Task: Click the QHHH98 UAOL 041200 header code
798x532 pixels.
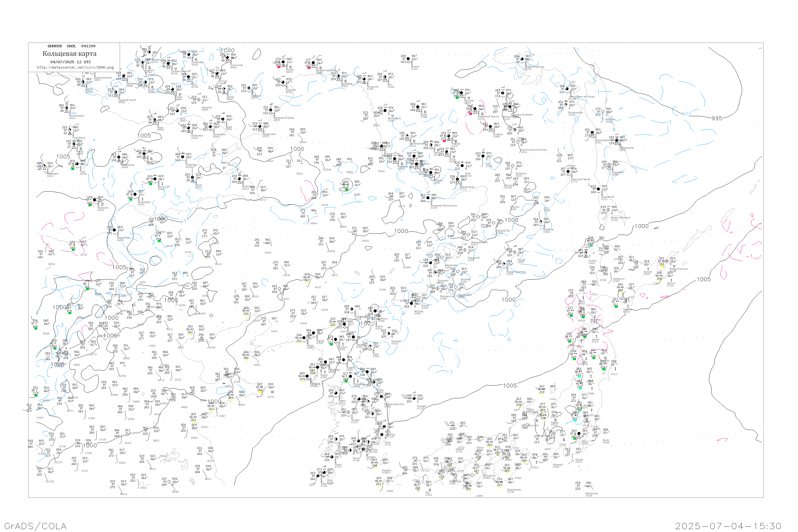Action: coord(71,46)
